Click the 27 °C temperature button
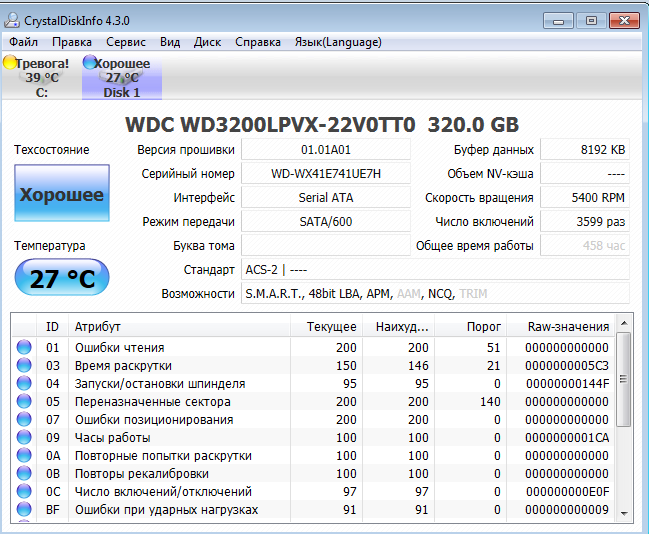Screen dimensions: 649x534 (62, 277)
